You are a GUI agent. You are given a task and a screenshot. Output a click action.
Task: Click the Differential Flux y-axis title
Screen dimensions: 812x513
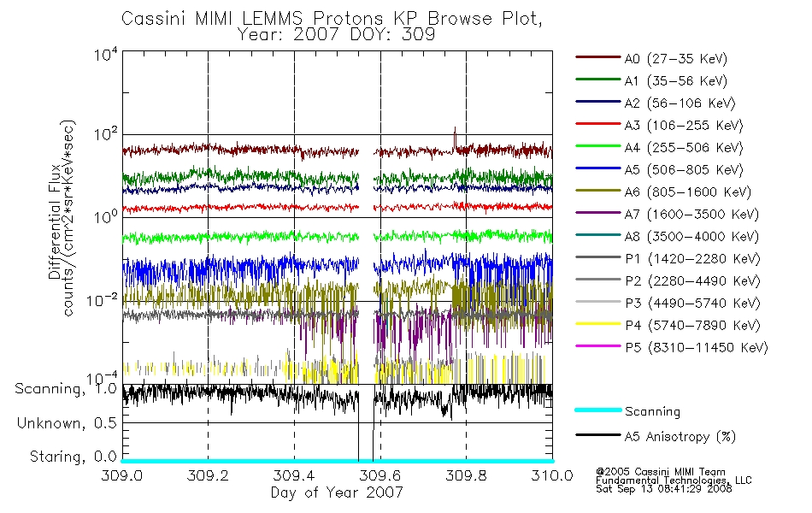pos(55,221)
